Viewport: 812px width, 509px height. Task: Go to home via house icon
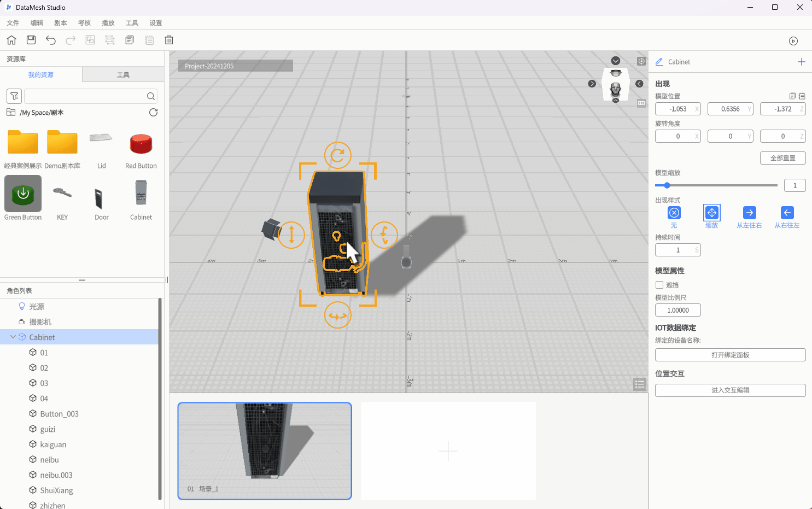(x=11, y=40)
